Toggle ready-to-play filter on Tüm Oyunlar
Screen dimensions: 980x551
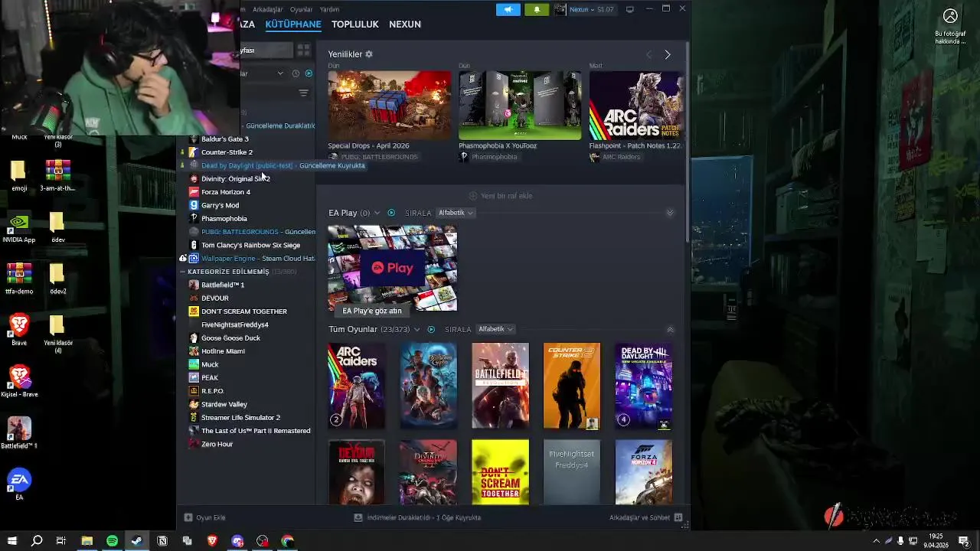431,329
